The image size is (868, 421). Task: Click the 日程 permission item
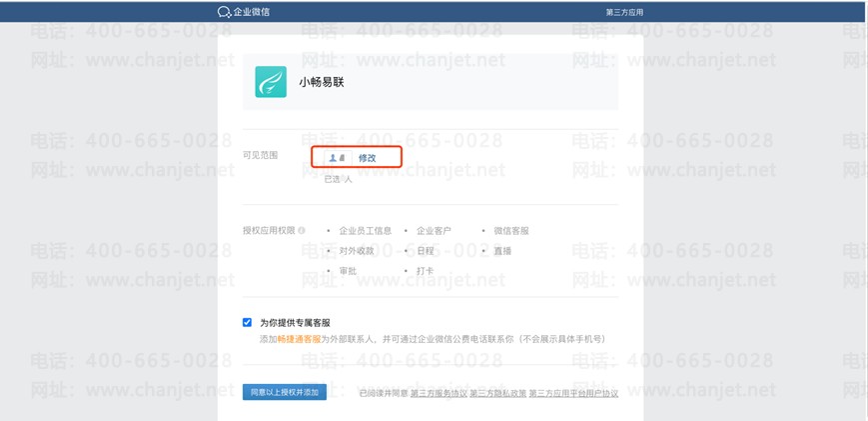[426, 251]
